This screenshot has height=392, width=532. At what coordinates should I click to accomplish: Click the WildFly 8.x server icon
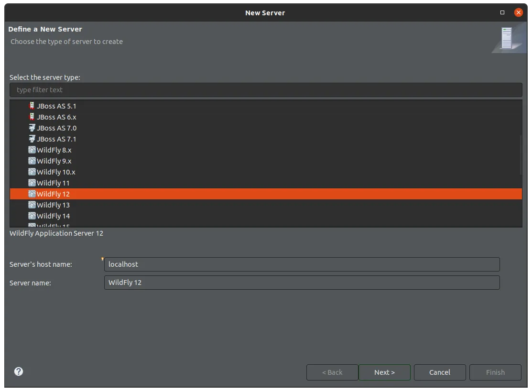[x=32, y=150]
